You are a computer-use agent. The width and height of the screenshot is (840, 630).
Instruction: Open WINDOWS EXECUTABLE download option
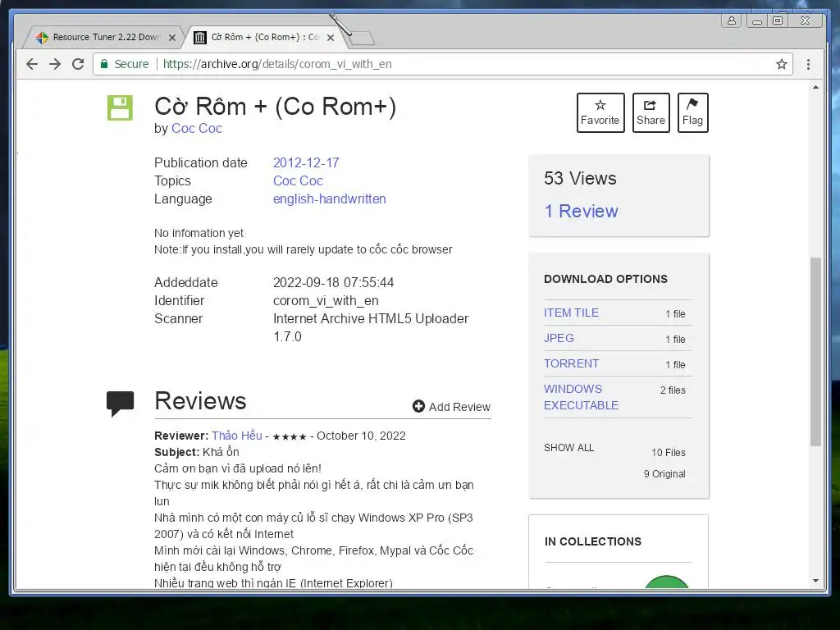(581, 397)
